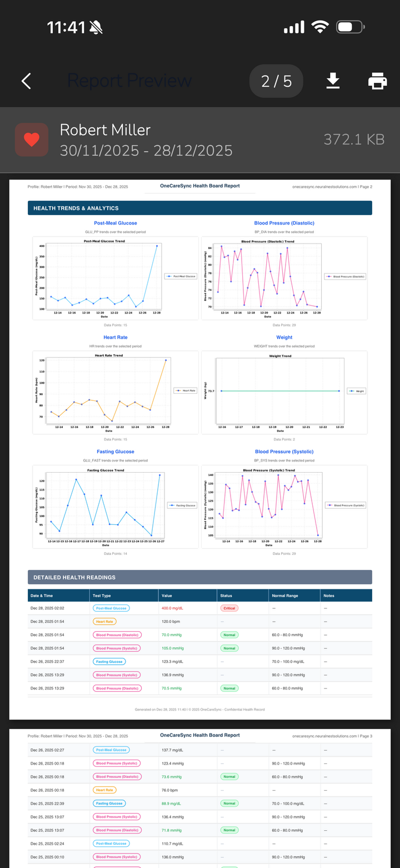Tap the Post-Meal Glucose tag for Dec 28 02:02

111,608
